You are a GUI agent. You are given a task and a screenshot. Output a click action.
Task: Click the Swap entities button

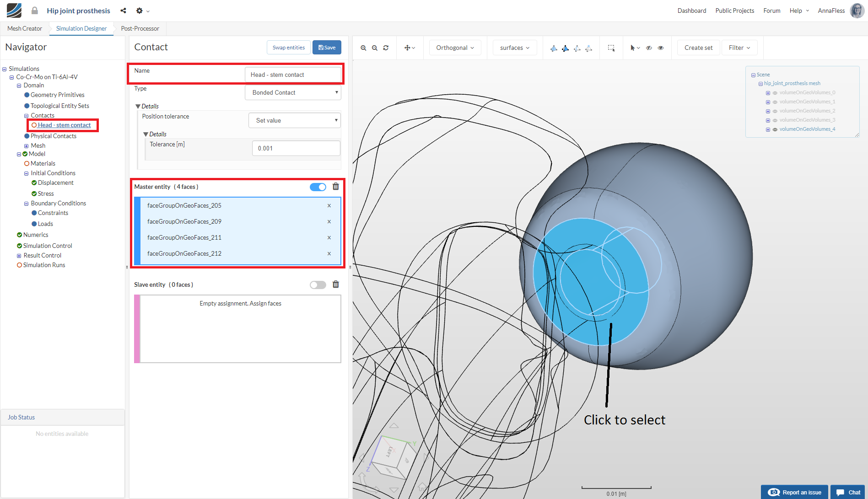[x=288, y=48]
